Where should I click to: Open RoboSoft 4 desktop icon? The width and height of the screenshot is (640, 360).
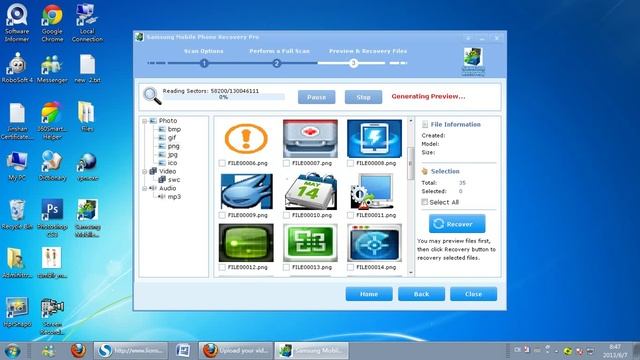[17, 68]
